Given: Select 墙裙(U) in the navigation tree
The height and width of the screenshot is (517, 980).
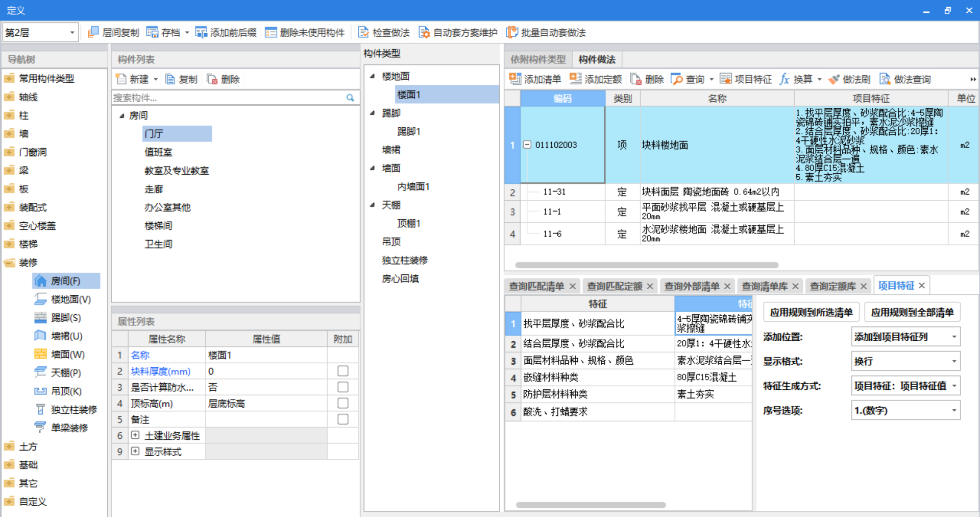Looking at the screenshot, I should coord(66,336).
